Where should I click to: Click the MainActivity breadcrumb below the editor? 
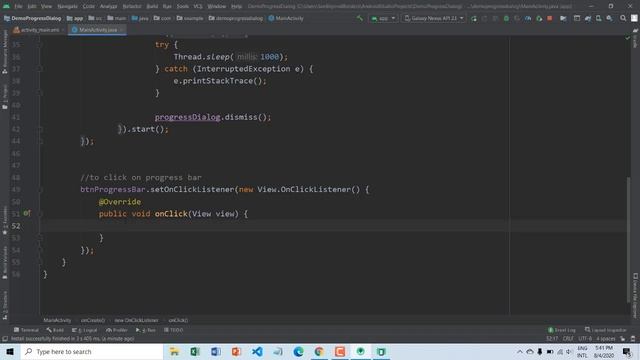tap(57, 320)
